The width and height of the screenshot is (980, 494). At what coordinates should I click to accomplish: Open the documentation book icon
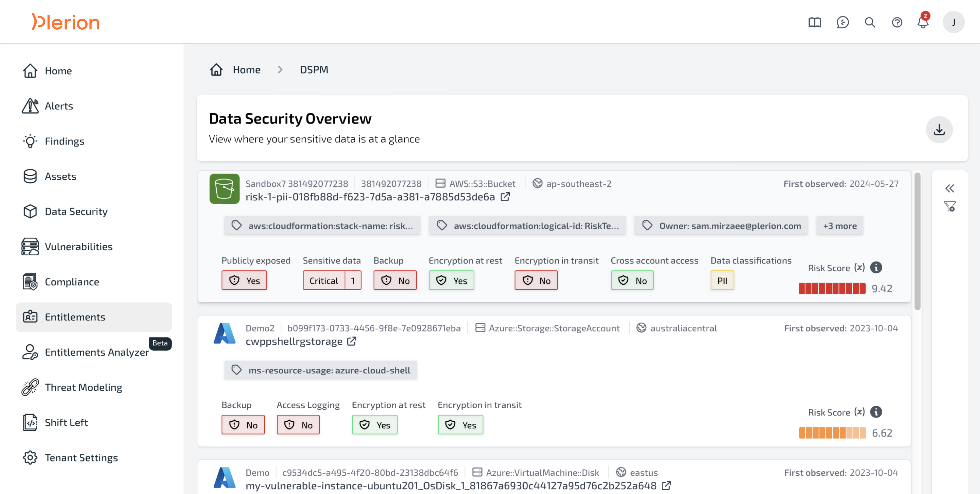point(815,22)
